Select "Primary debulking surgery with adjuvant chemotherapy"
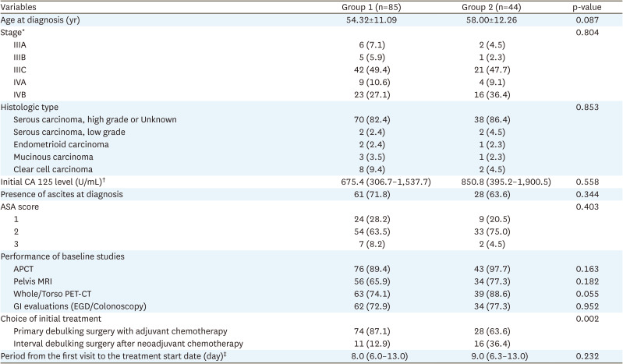 [120, 331]
